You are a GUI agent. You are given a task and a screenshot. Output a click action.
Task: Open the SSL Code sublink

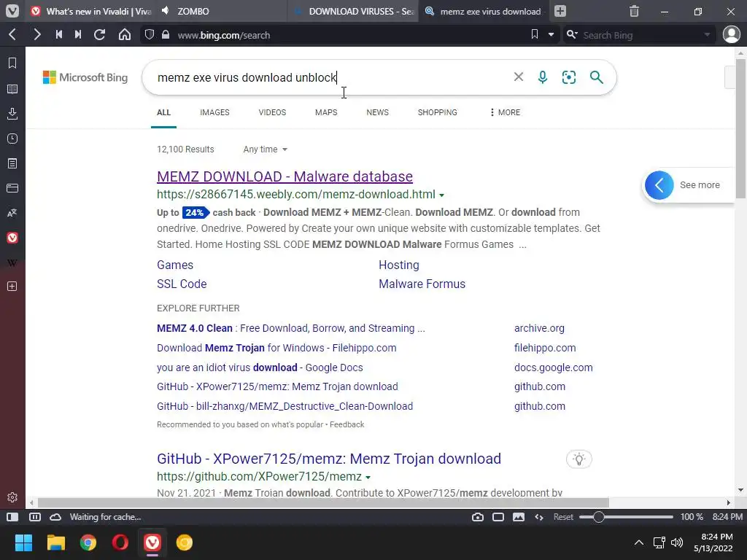click(x=182, y=284)
